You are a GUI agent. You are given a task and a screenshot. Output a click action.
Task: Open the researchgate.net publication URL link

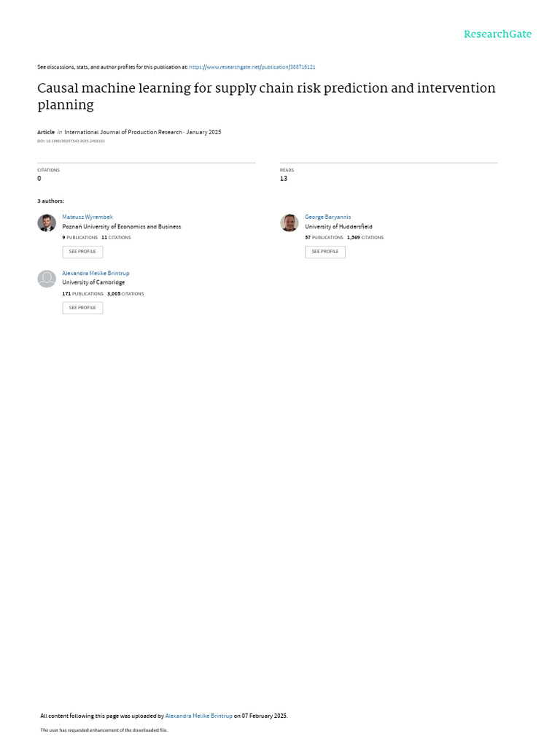click(252, 67)
